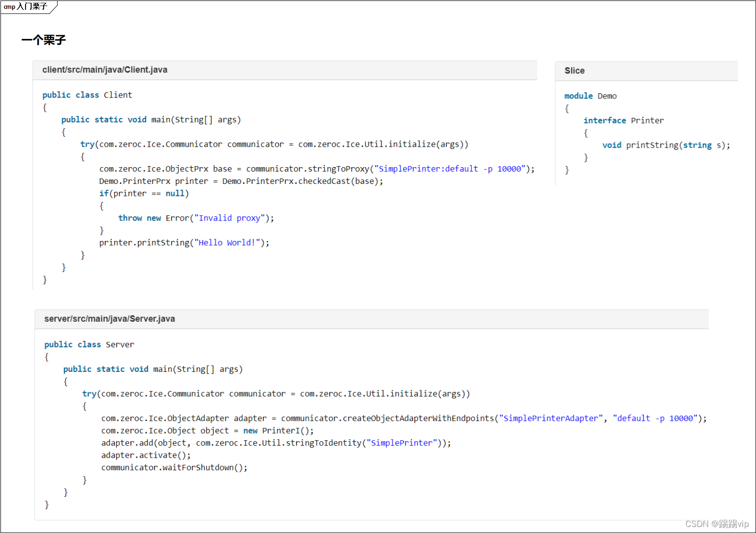Click the 'public class Server' line
This screenshot has height=533, width=756.
point(89,344)
